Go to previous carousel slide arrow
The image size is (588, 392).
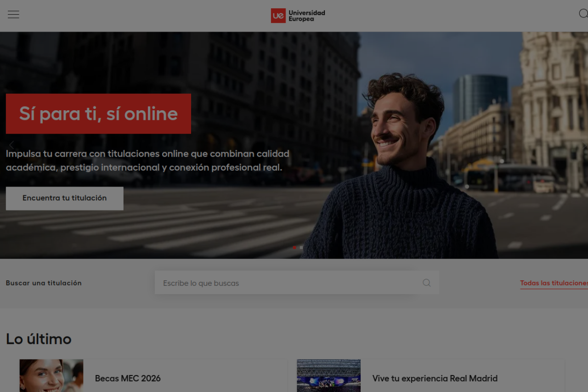[x=11, y=145]
